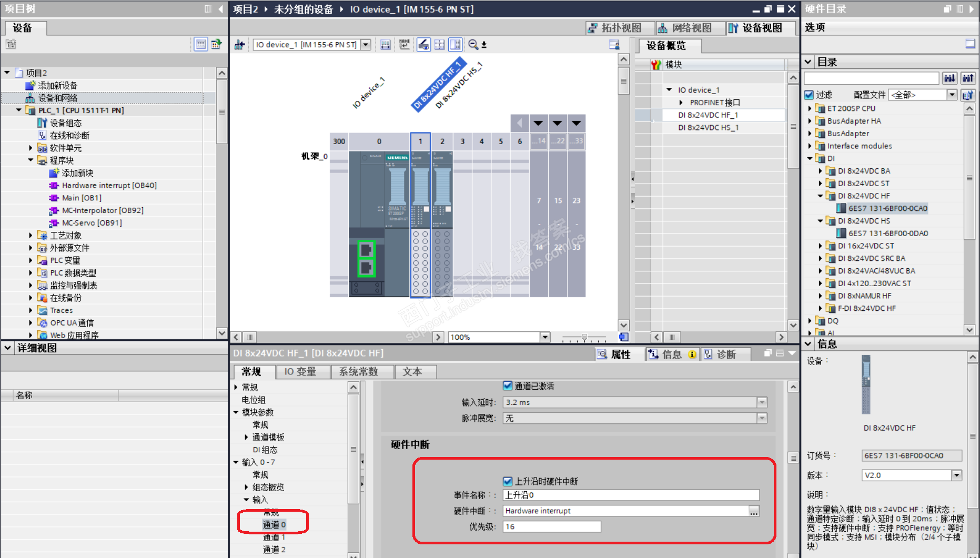Click the 优先级 input field
This screenshot has height=558, width=980.
click(x=552, y=526)
